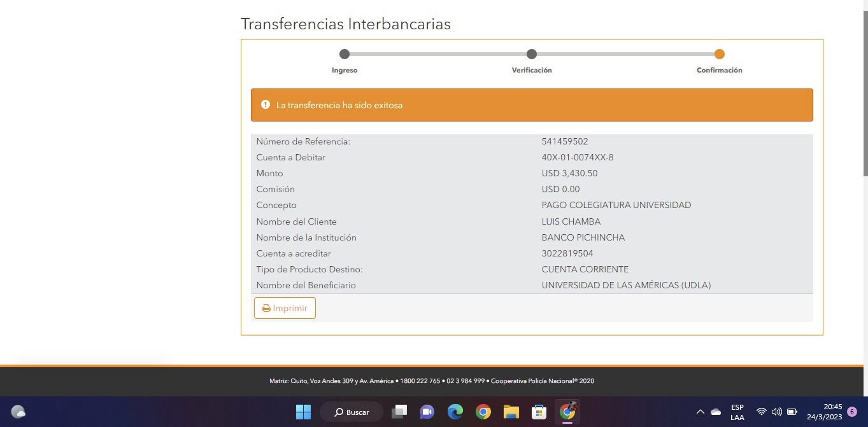Viewport: 868px width, 427px height.
Task: Click the alert icon in success banner
Action: point(266,104)
